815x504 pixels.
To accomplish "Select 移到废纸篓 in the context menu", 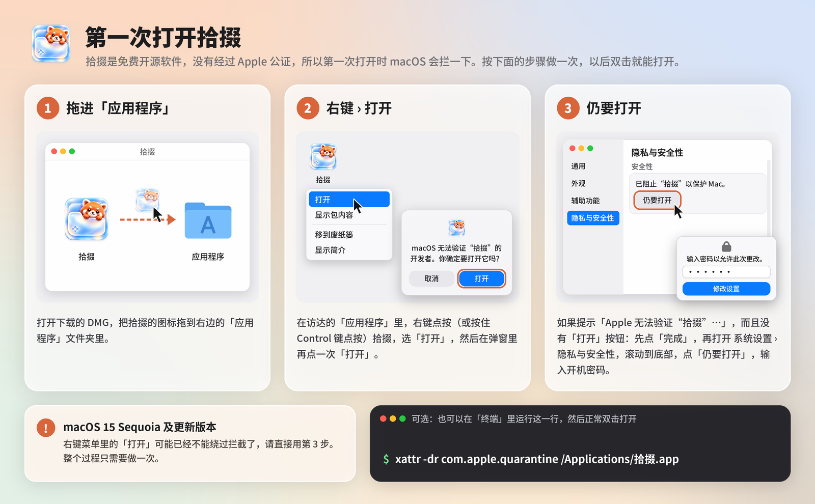I will tap(349, 235).
